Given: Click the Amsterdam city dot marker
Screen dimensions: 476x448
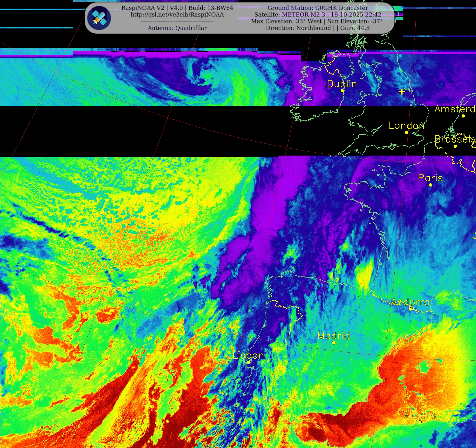Looking at the screenshot, I should click(463, 116).
